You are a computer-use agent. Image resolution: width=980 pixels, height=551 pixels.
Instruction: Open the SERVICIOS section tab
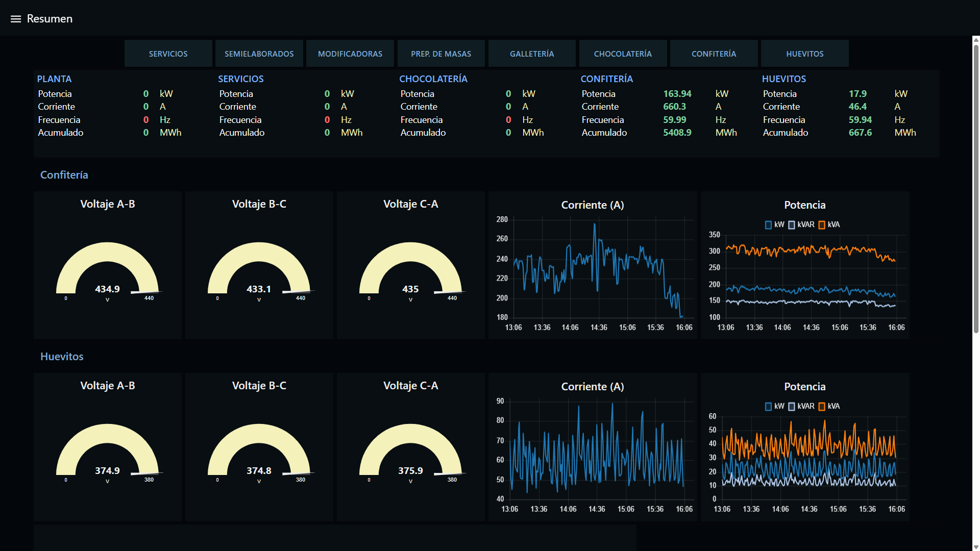(x=168, y=54)
